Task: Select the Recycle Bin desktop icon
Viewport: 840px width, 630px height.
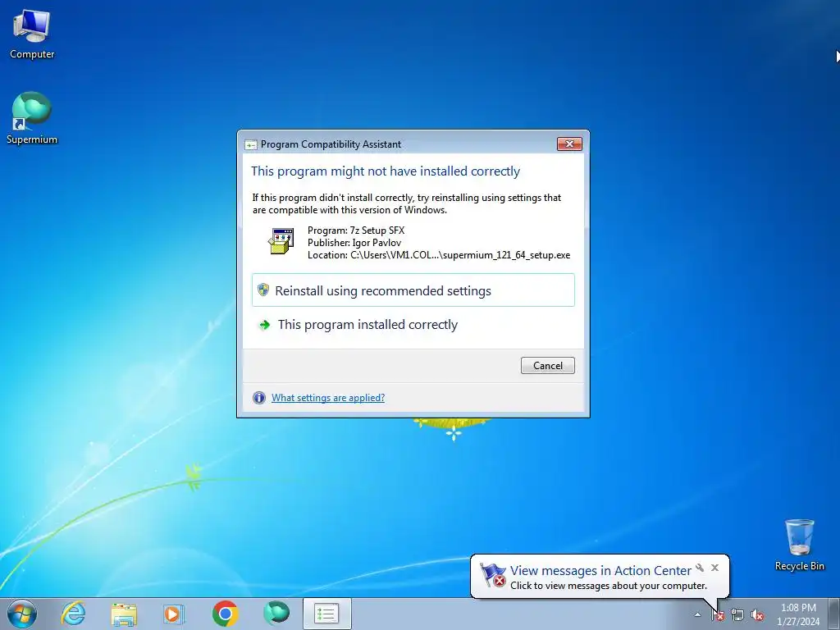Action: pos(799,545)
